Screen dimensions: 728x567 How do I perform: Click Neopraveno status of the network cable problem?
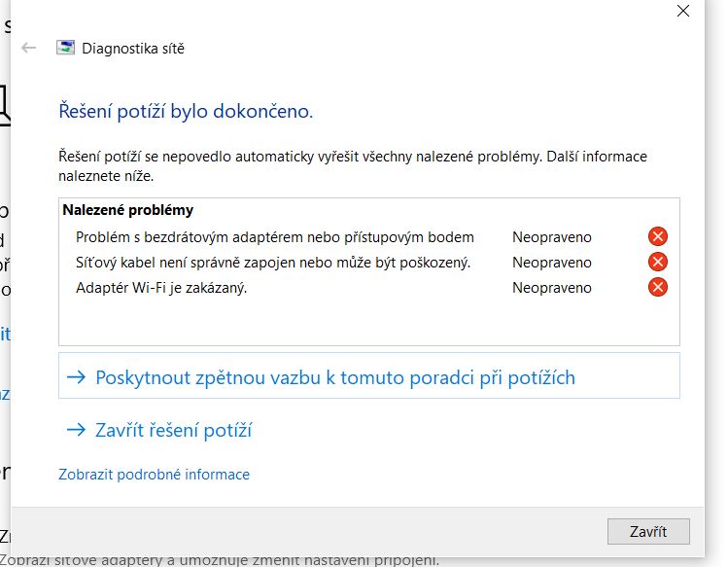552,262
